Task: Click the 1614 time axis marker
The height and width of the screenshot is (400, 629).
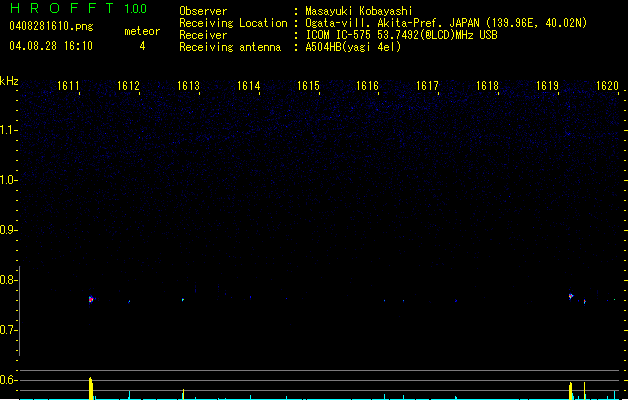Action: 248,86
